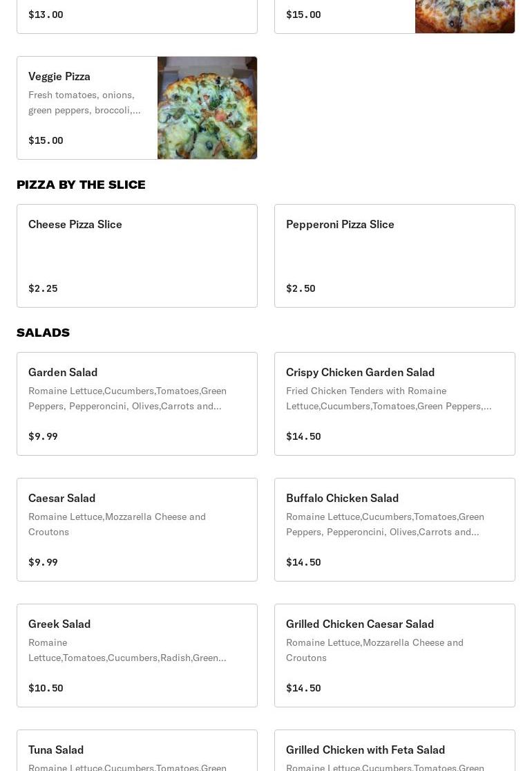Screen dimensions: 532x771
Task: Select the $13.00 pizza card at top left
Action: point(137,15)
